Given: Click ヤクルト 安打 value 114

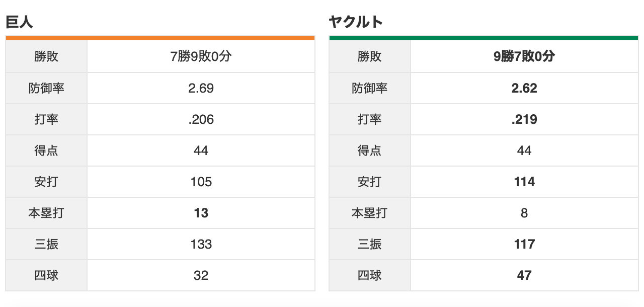Looking at the screenshot, I should 524,182.
